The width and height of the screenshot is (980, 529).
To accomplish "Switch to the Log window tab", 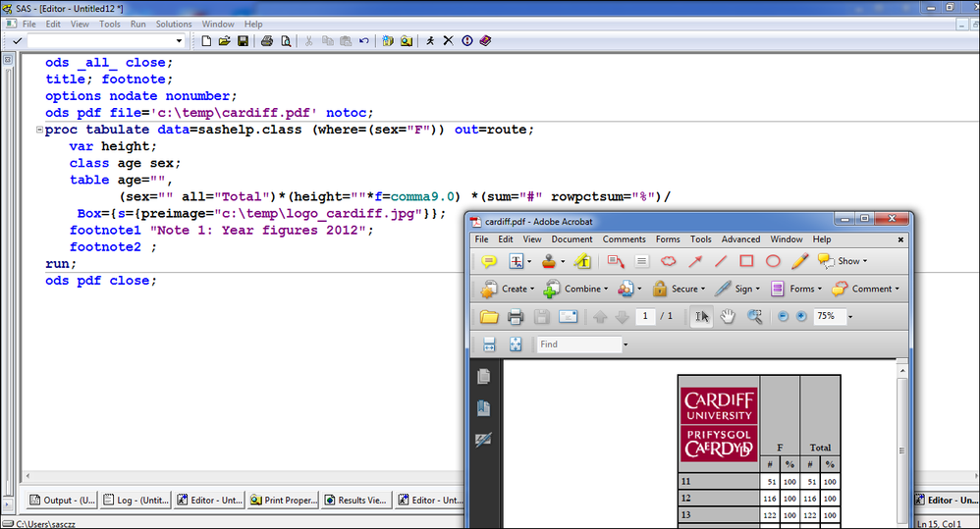I will [x=136, y=500].
